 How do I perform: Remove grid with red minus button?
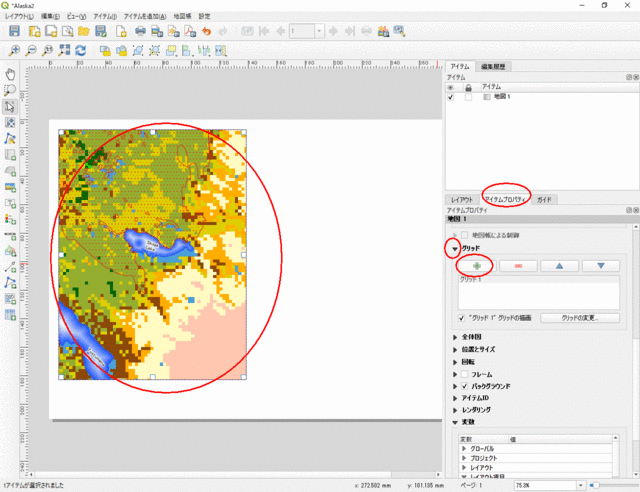pos(518,266)
